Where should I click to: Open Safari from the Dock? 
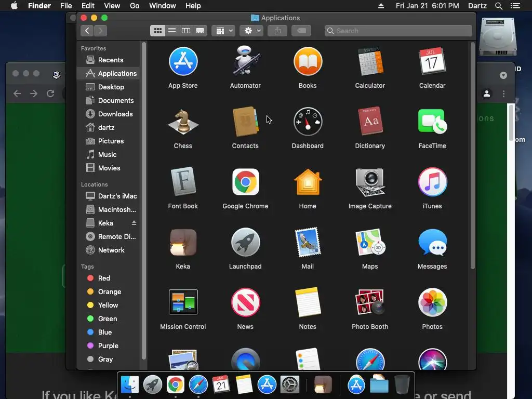tap(198, 385)
